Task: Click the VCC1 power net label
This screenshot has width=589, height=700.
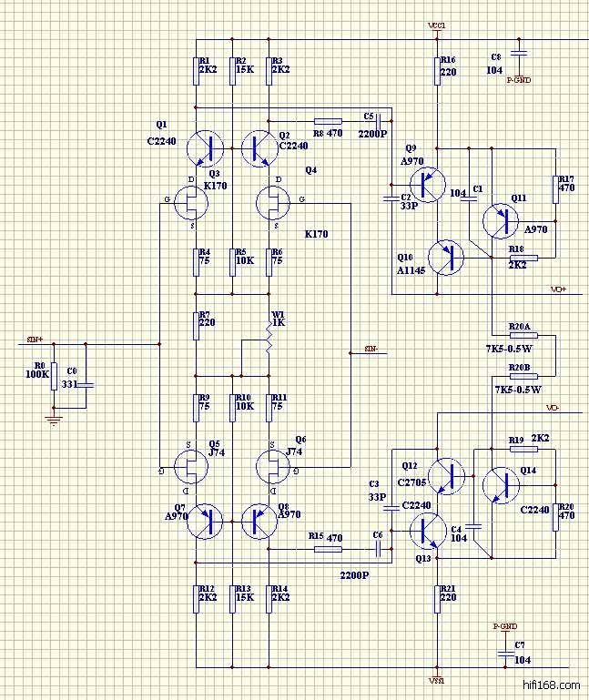Action: (x=436, y=25)
